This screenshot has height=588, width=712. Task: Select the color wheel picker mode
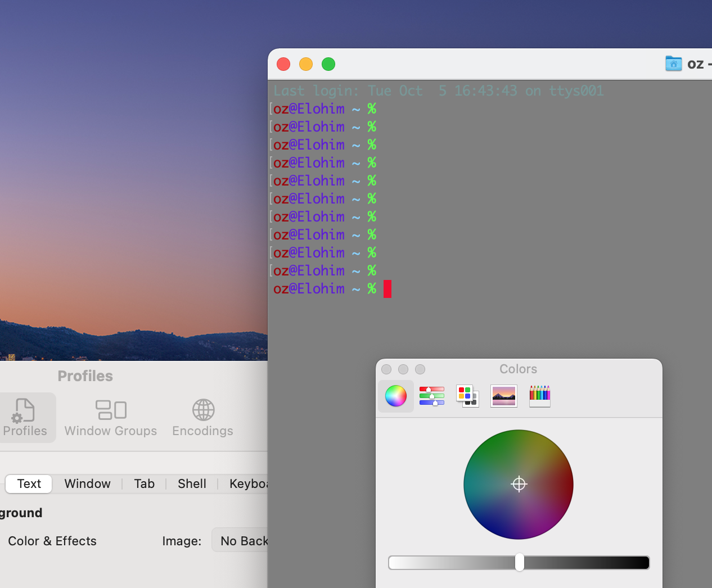click(x=396, y=396)
